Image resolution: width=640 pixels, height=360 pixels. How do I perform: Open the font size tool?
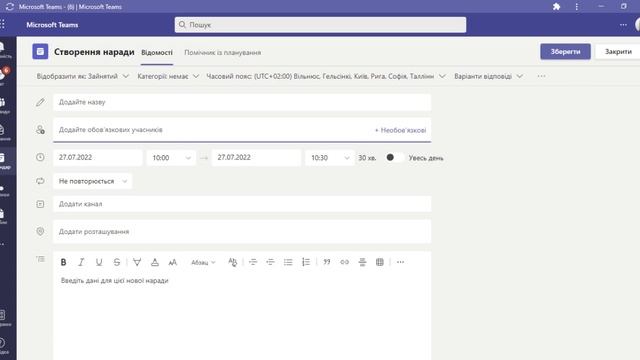tap(173, 262)
